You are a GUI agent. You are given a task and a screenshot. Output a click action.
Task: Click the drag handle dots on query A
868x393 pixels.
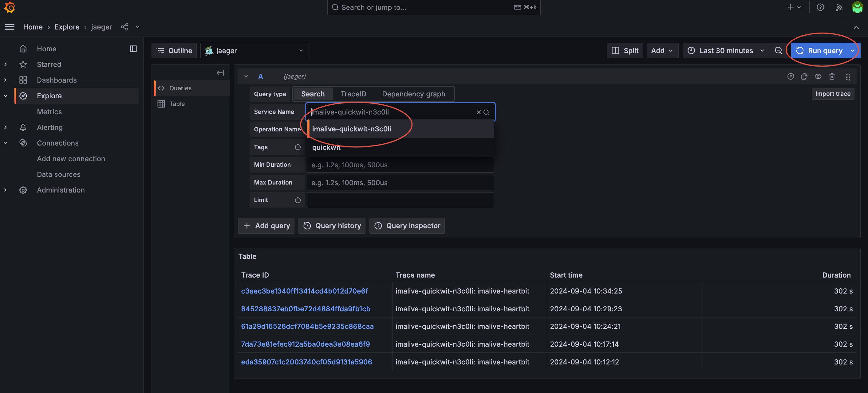pyautogui.click(x=848, y=77)
